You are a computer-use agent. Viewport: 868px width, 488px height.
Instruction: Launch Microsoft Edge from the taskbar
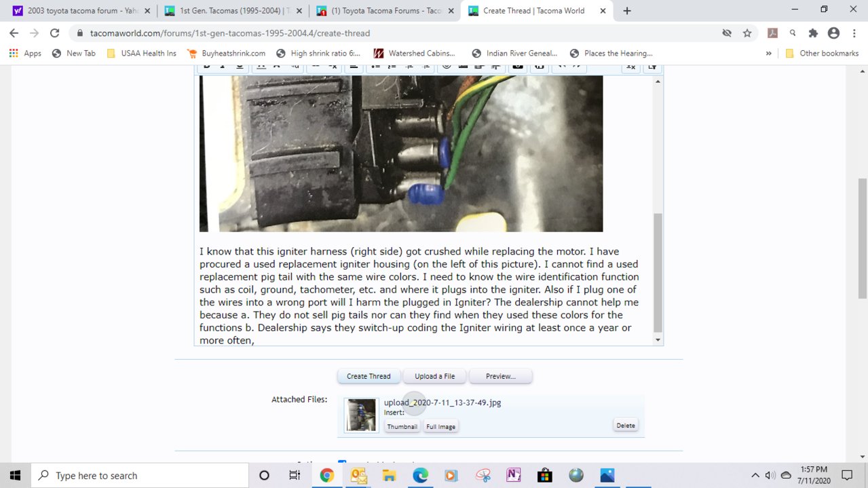(x=421, y=475)
